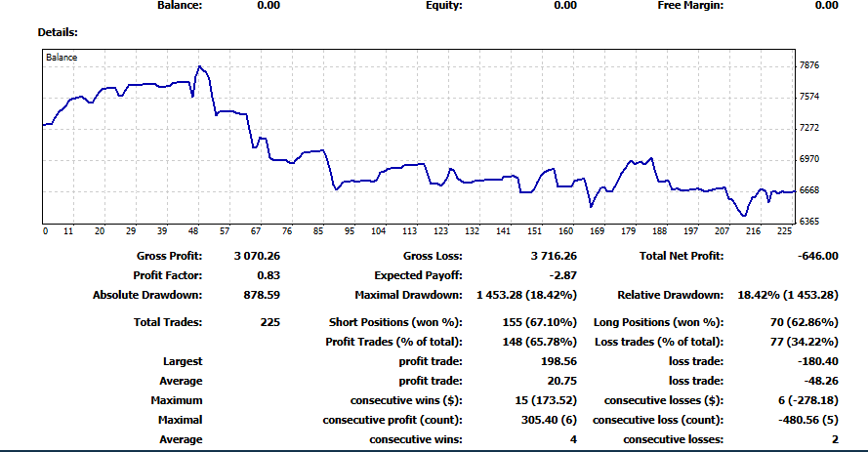Click the Maximal Drawdown: label
The height and width of the screenshot is (452, 868).
pyautogui.click(x=408, y=295)
